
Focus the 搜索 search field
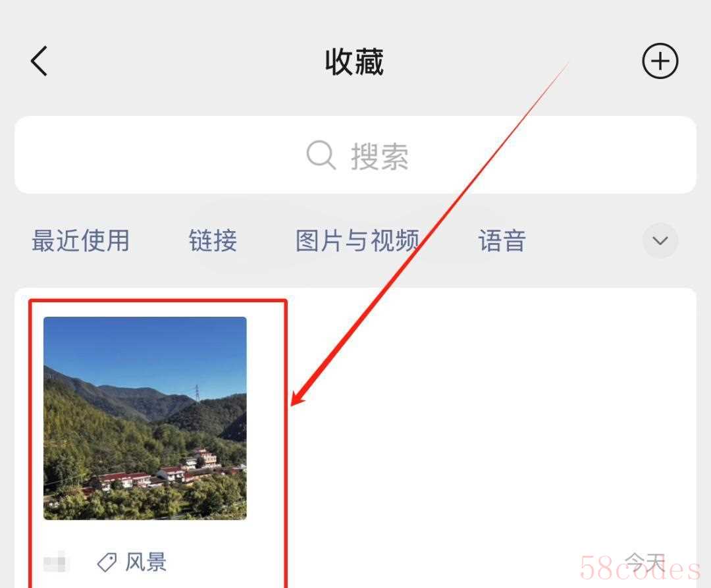(355, 155)
